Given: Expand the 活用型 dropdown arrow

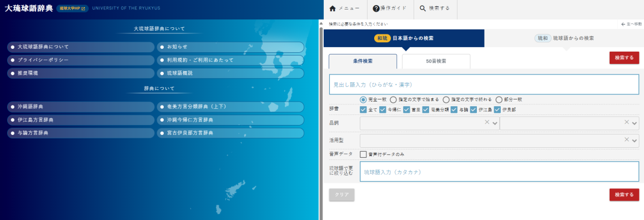Looking at the screenshot, I should (x=635, y=141).
